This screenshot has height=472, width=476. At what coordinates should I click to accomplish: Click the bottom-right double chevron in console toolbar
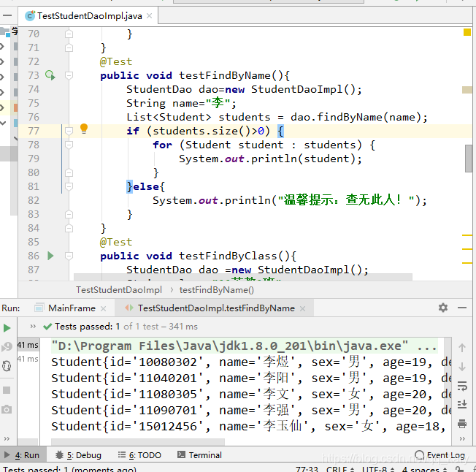(x=462, y=438)
